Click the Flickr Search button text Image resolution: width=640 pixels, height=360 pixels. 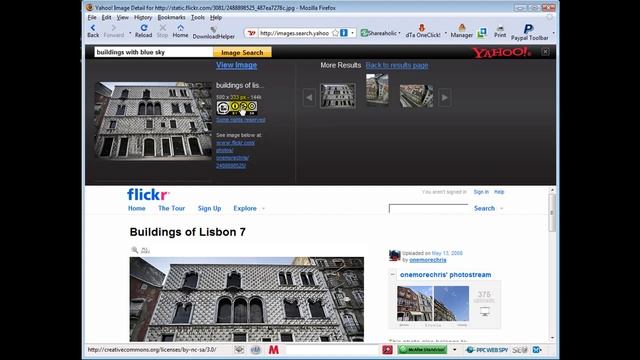[x=484, y=208]
